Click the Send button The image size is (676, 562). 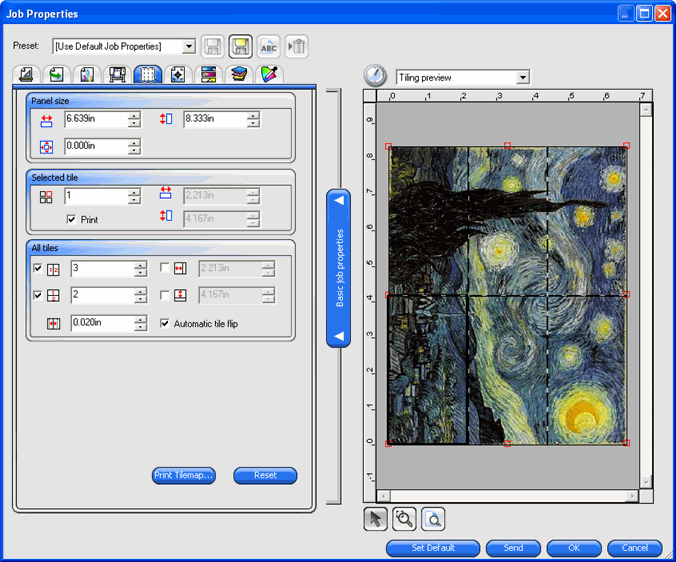[513, 548]
